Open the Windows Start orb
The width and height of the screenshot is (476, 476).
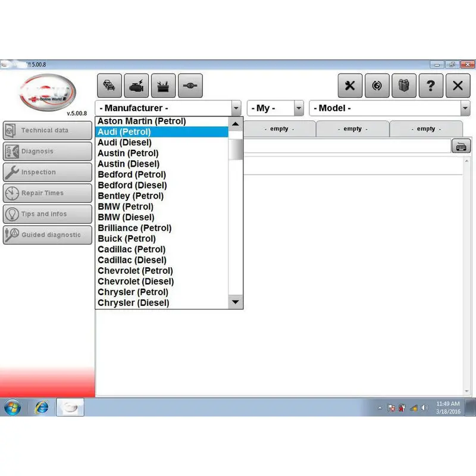tap(12, 408)
